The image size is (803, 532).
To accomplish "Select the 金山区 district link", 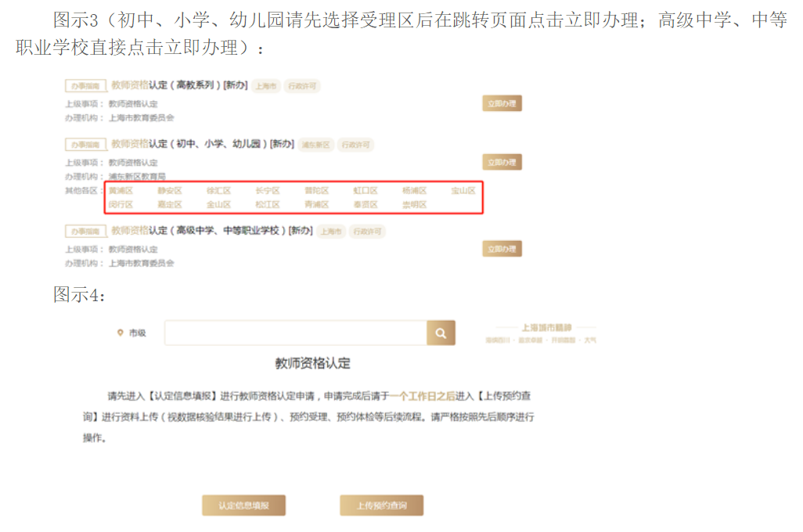I will coord(218,204).
